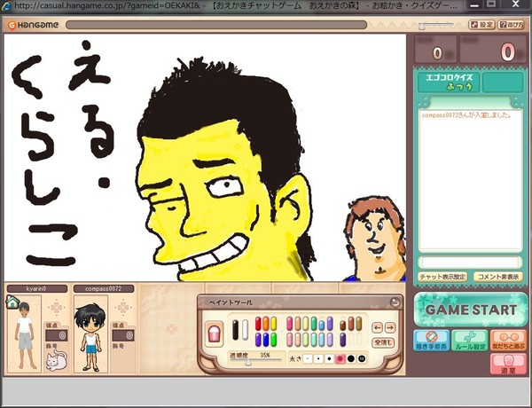This screenshot has width=532, height=408.
Task: Select the large black brush thickness
Action: [351, 359]
